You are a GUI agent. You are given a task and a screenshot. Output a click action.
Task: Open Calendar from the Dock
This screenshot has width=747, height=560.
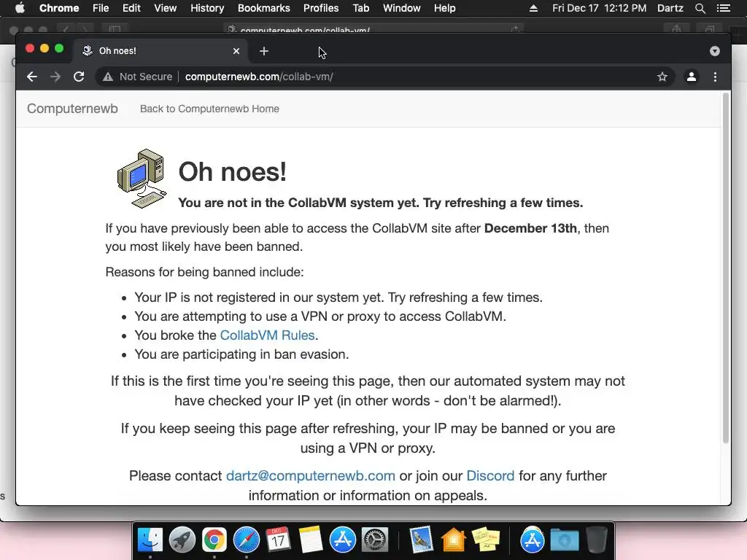tap(278, 540)
